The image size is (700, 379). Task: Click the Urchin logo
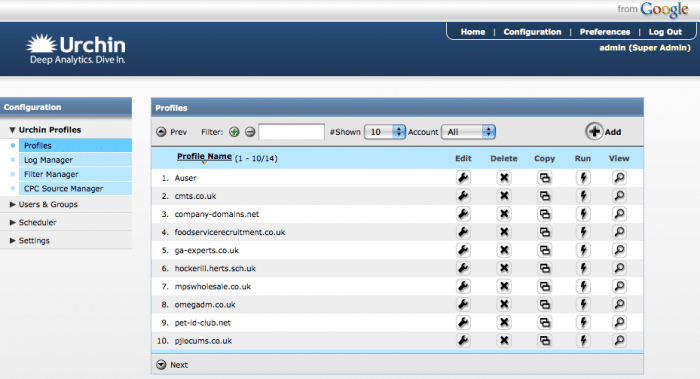tap(76, 49)
